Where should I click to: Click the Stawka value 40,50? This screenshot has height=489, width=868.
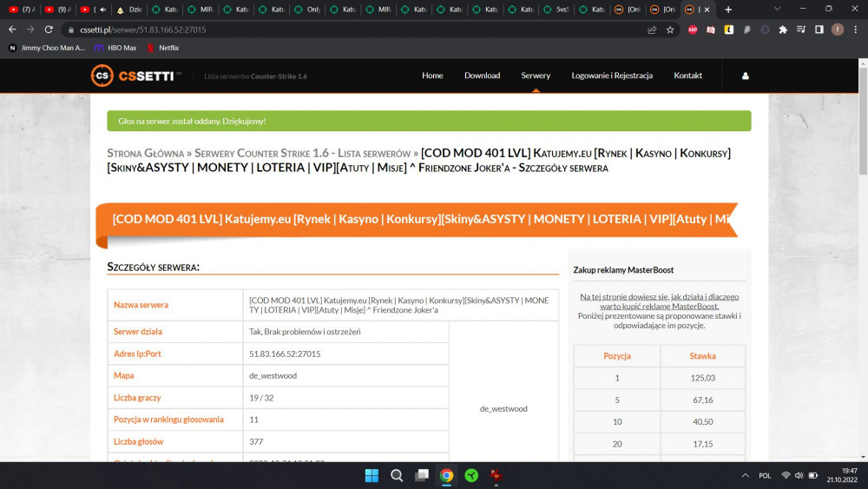(702, 422)
